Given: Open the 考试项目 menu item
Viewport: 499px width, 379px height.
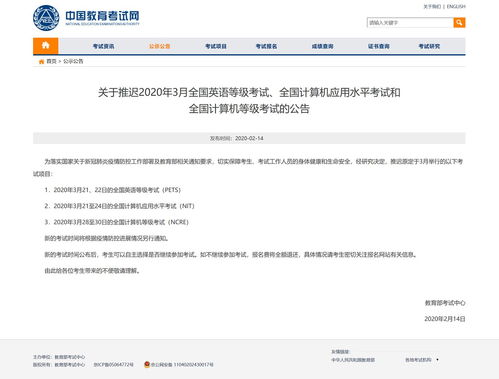Looking at the screenshot, I should tap(216, 46).
